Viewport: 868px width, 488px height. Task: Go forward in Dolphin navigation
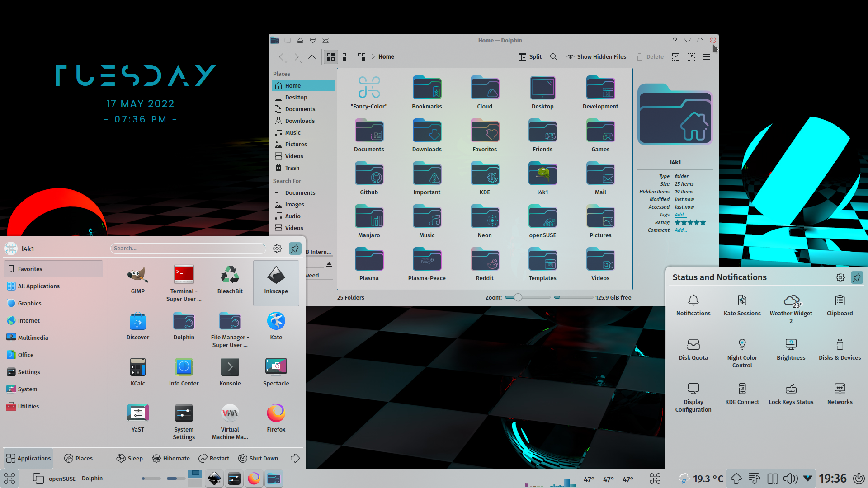297,57
